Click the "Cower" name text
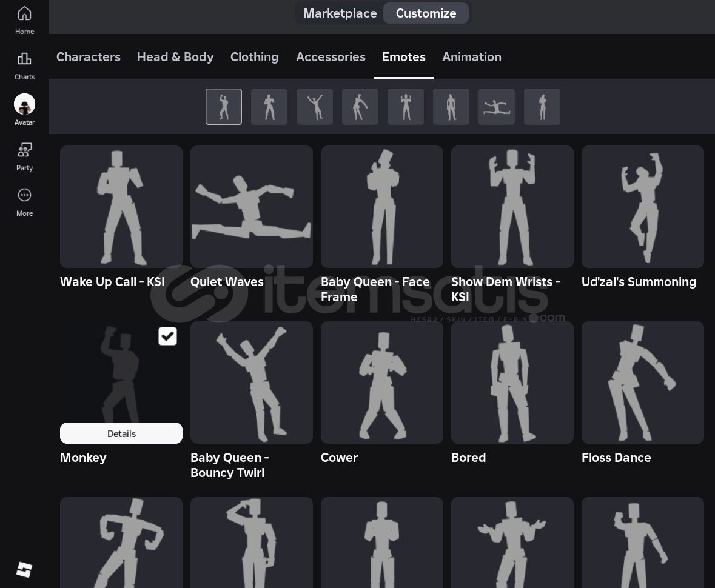715x588 pixels. 339,458
